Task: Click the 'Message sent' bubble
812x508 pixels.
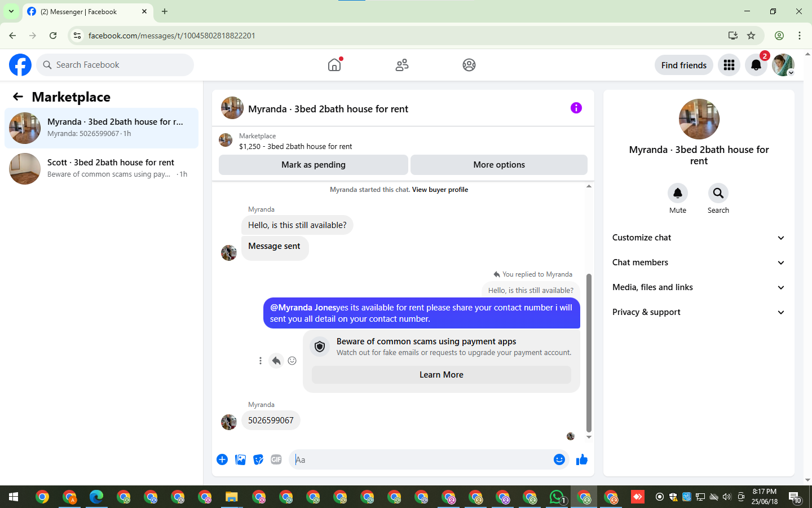Action: click(275, 248)
